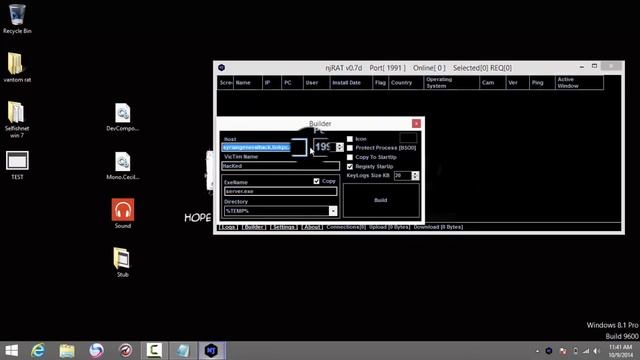The width and height of the screenshot is (640, 360).
Task: Select the TEST desktop icon
Action: click(17, 164)
